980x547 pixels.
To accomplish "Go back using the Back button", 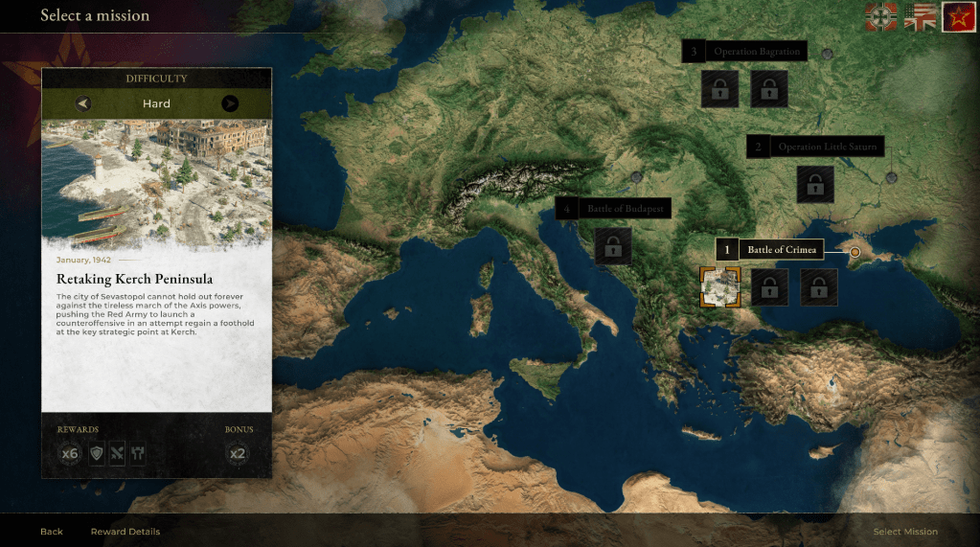I will click(52, 532).
